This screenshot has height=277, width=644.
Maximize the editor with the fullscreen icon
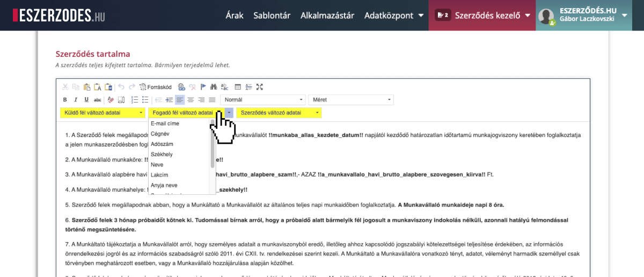[260, 86]
